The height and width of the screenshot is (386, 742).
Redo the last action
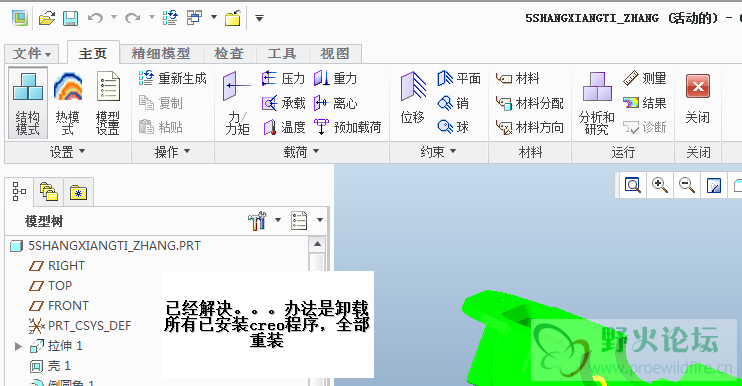click(x=132, y=18)
